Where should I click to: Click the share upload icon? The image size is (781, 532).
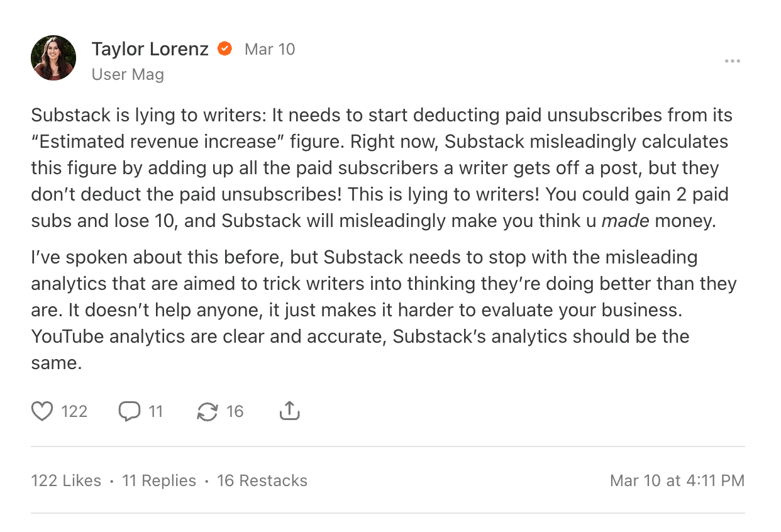click(289, 411)
